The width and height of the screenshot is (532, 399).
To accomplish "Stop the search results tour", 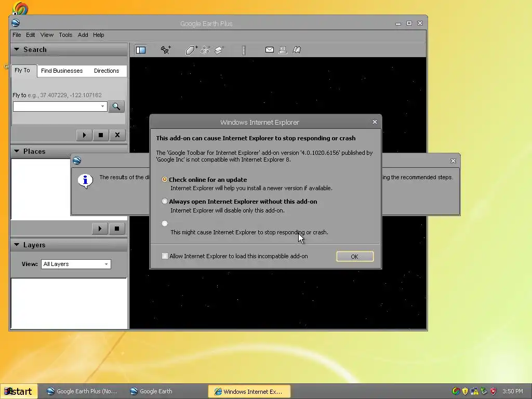I will pos(101,135).
